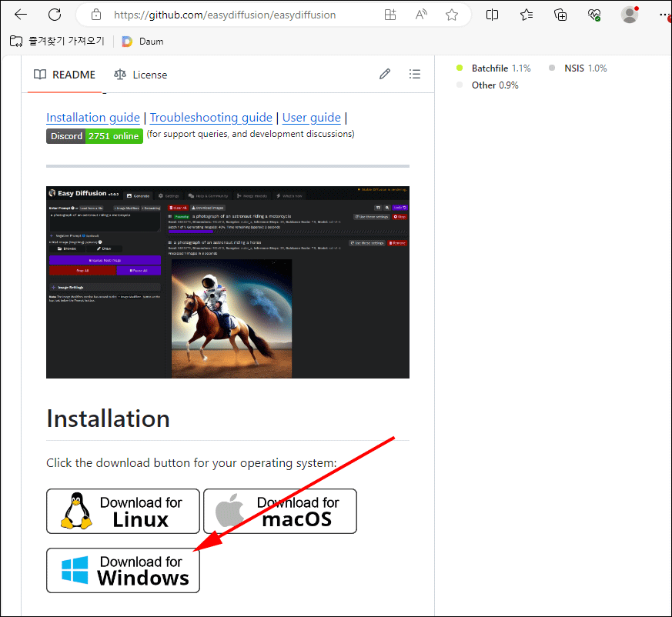Open the User guide link
The image size is (672, 617).
[x=312, y=118]
